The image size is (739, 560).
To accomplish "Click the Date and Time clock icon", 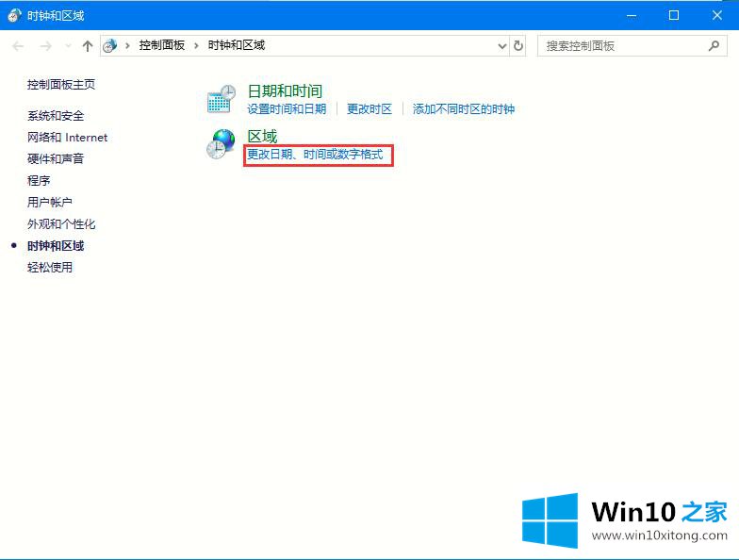I will [x=222, y=99].
